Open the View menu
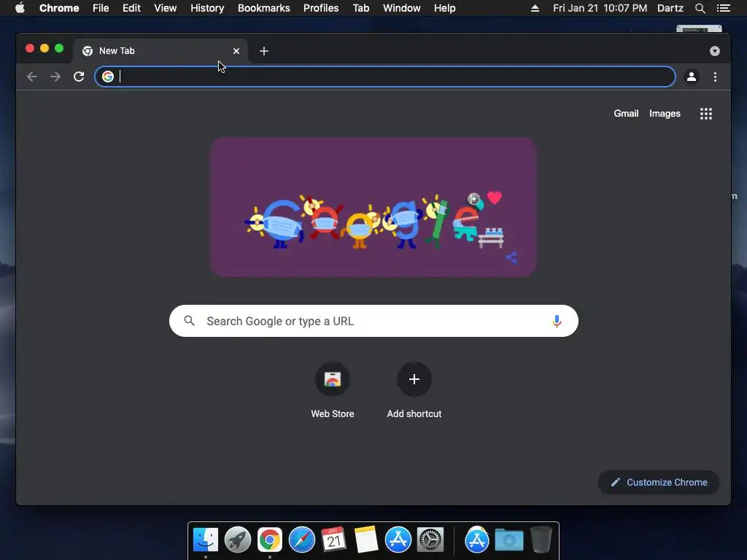 click(166, 8)
